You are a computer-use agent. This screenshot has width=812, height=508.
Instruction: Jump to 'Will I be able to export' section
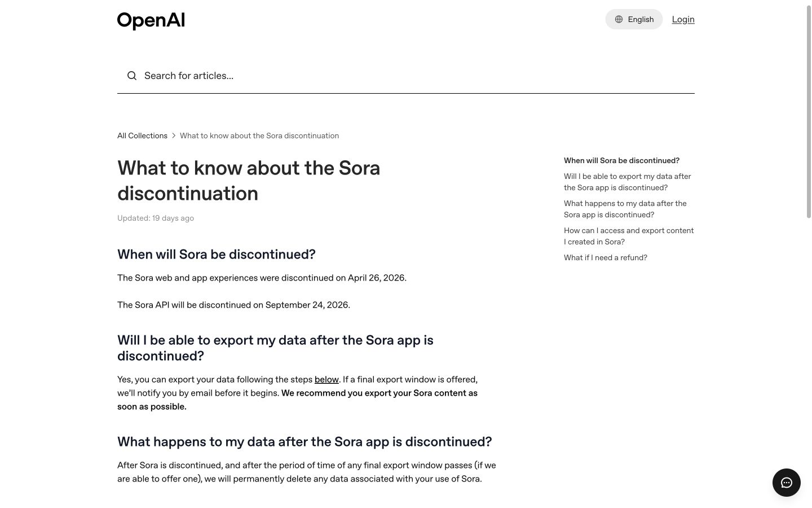tap(627, 182)
